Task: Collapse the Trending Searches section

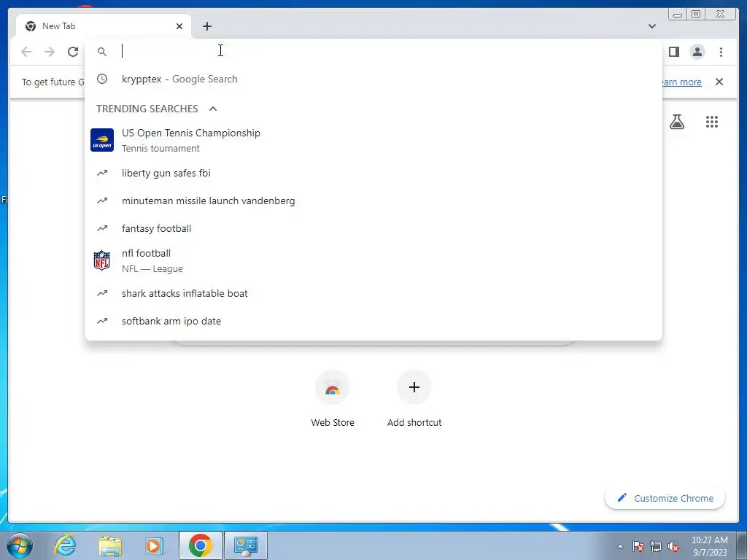Action: pyautogui.click(x=213, y=109)
